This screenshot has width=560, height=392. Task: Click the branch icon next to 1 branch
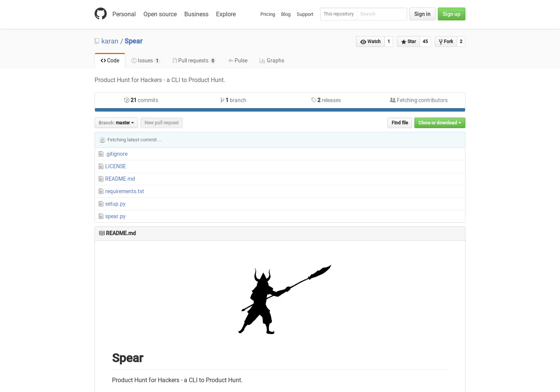pos(222,100)
